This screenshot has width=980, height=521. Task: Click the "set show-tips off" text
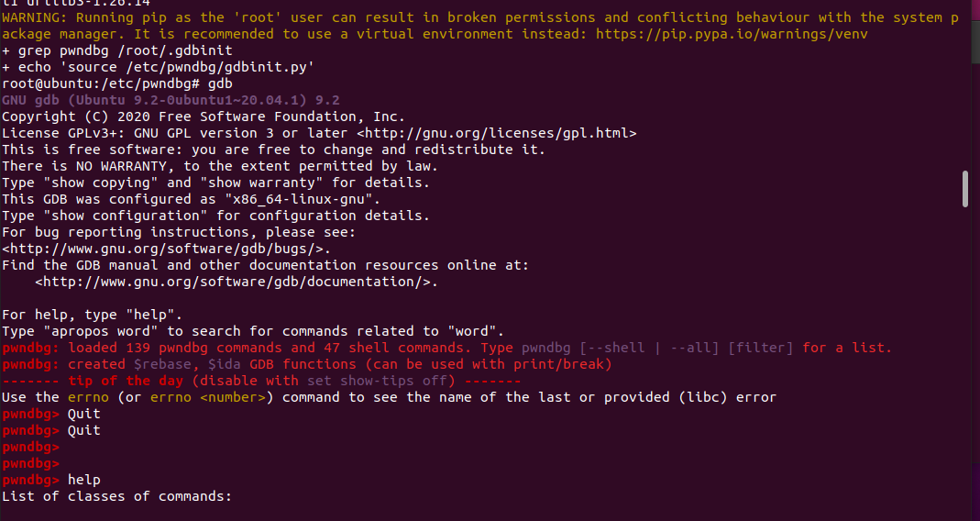click(389, 381)
